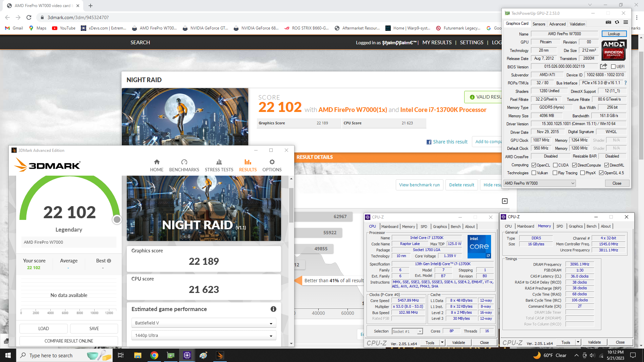Switch to Sensors tab in GPU-Z
644x362 pixels.
coord(539,24)
